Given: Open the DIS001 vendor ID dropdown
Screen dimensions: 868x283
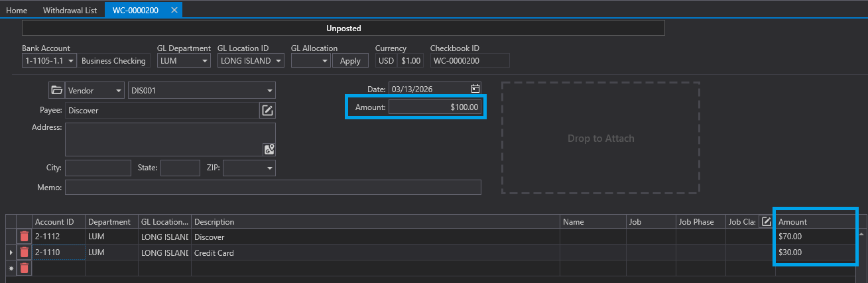Looking at the screenshot, I should coord(269,91).
